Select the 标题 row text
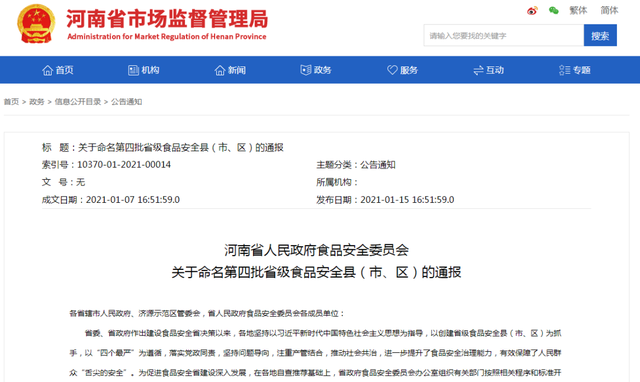This screenshot has width=640, height=382. (162, 147)
